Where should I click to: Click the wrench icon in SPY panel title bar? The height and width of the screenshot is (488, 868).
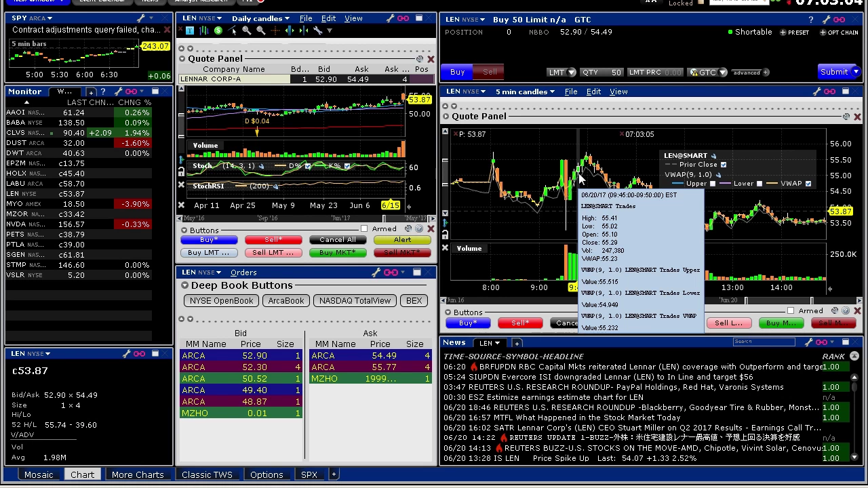point(142,18)
